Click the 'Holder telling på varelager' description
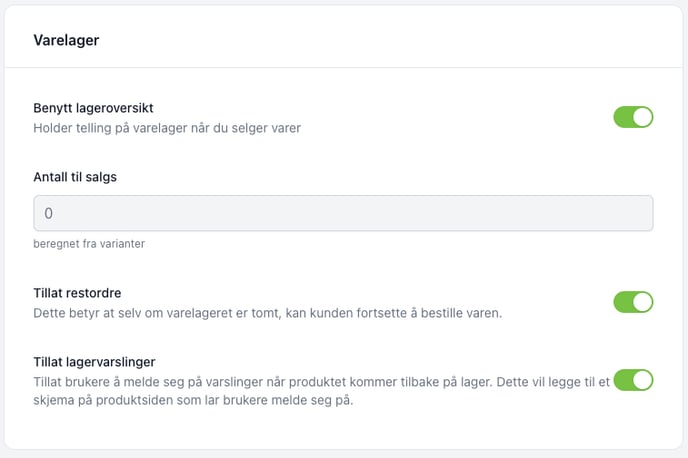This screenshot has width=688, height=458. 167,128
